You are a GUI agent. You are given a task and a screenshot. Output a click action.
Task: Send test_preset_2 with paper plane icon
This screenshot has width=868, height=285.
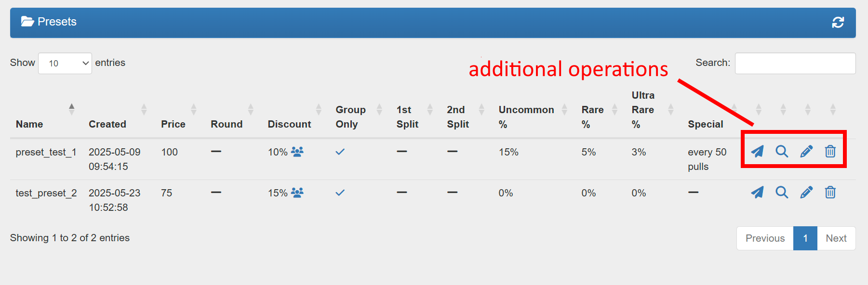click(x=757, y=193)
